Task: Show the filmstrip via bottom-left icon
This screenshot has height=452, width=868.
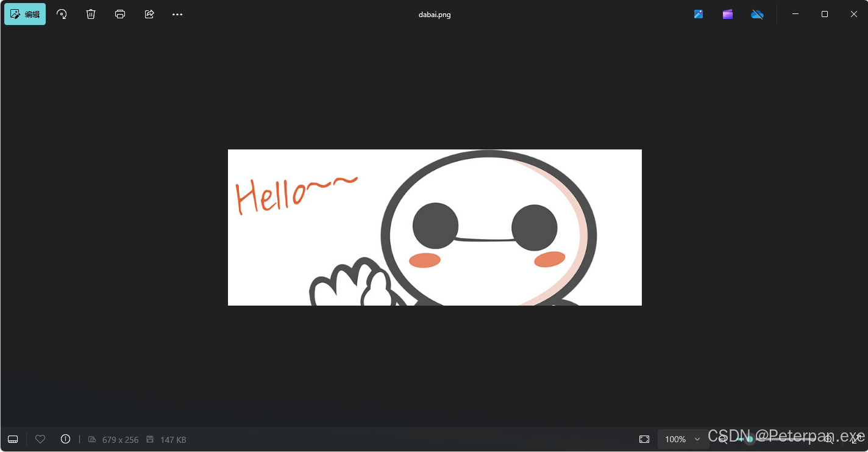Action: [x=13, y=439]
